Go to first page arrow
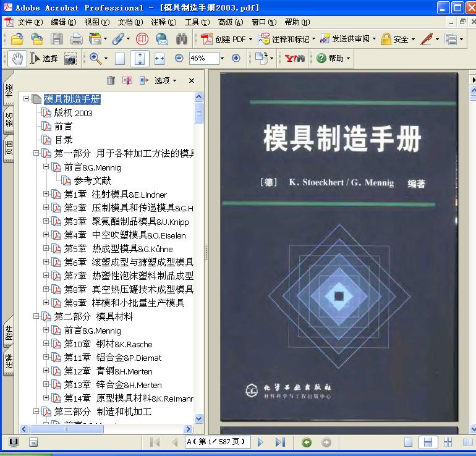The height and width of the screenshot is (456, 476). [155, 442]
